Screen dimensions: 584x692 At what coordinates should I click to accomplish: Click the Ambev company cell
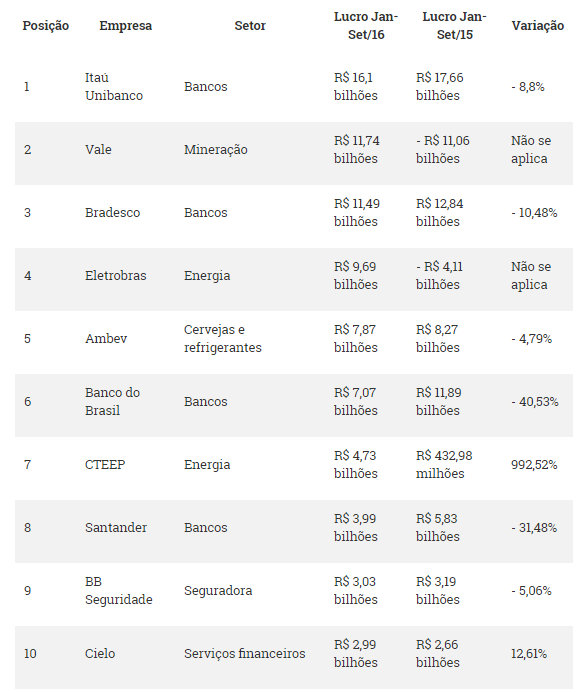pos(106,338)
